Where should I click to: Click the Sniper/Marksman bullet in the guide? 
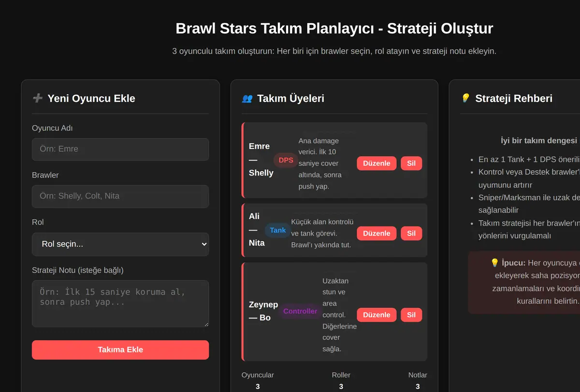point(529,204)
